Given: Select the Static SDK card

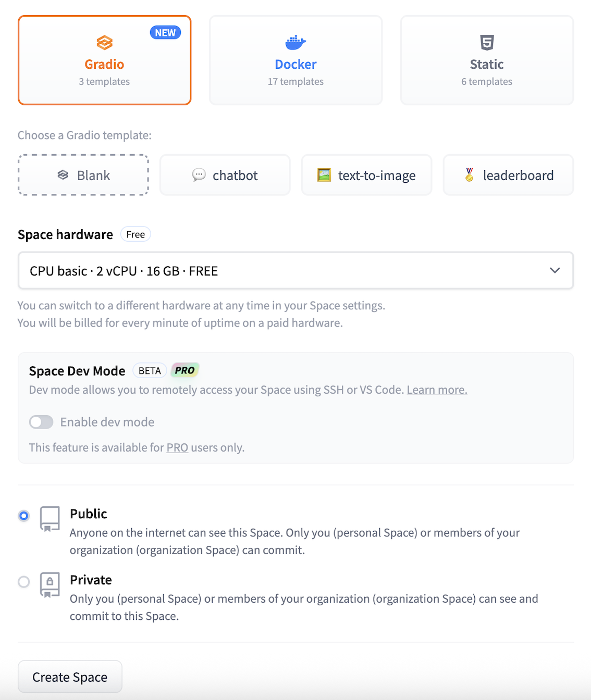Looking at the screenshot, I should tap(487, 60).
